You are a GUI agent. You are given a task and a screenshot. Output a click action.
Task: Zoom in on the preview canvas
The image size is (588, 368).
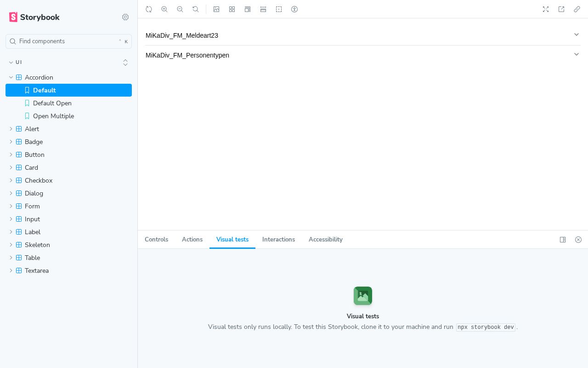tap(164, 9)
